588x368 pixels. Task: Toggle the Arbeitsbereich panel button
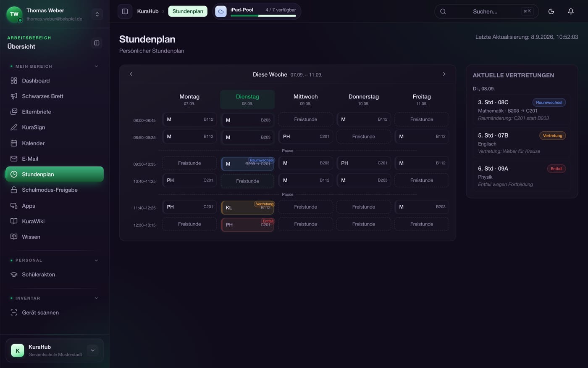97,43
